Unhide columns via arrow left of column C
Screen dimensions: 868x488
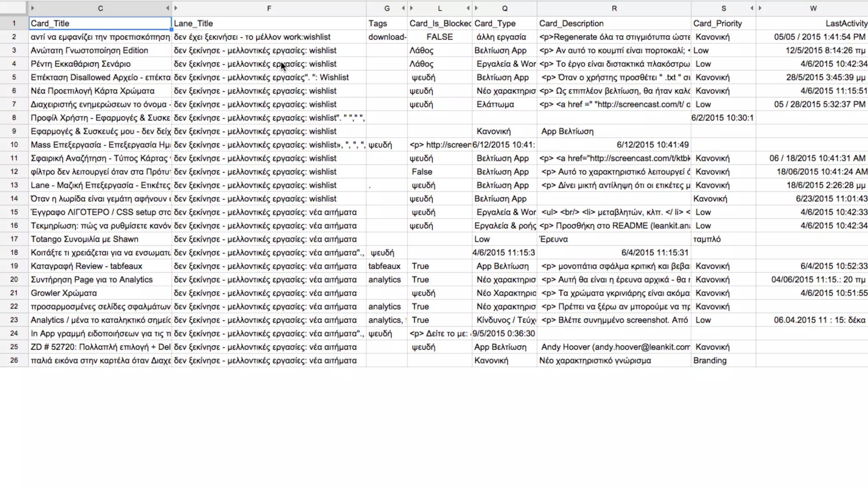tap(33, 8)
